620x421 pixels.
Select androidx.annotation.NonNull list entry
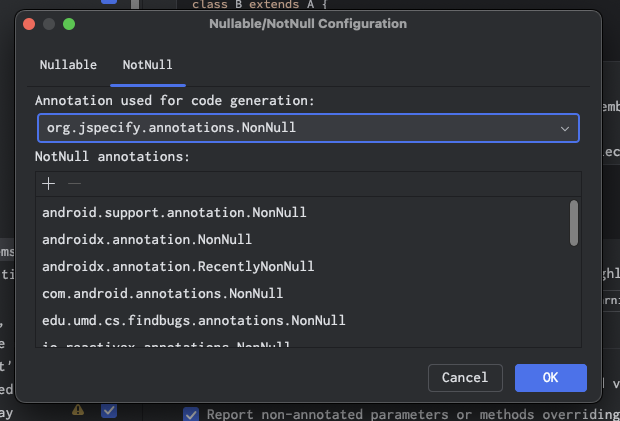pos(146,239)
